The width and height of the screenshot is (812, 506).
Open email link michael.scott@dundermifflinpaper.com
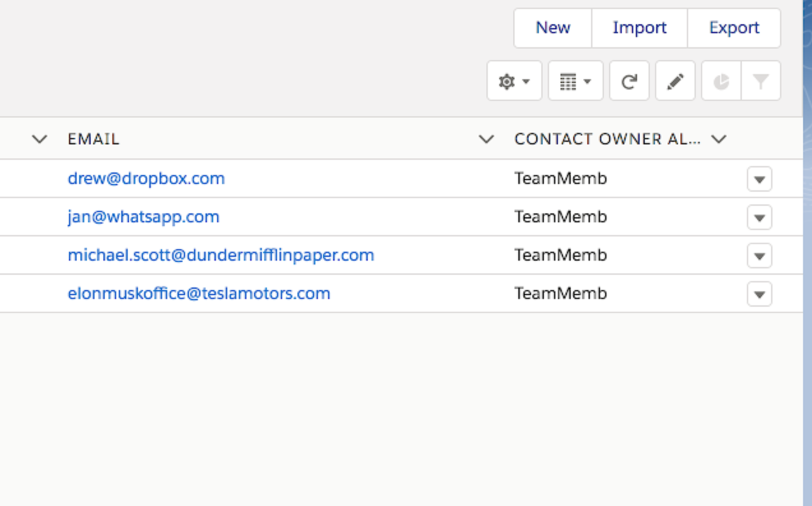pos(221,255)
